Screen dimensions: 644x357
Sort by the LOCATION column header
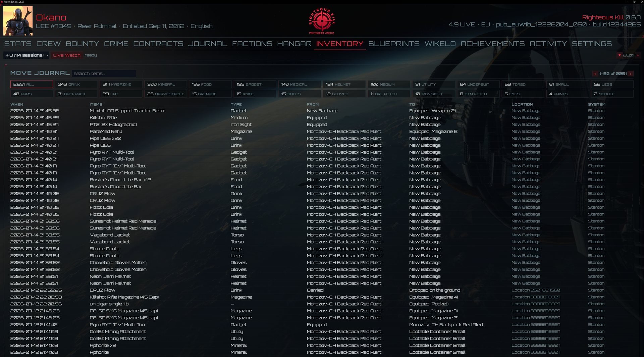522,104
